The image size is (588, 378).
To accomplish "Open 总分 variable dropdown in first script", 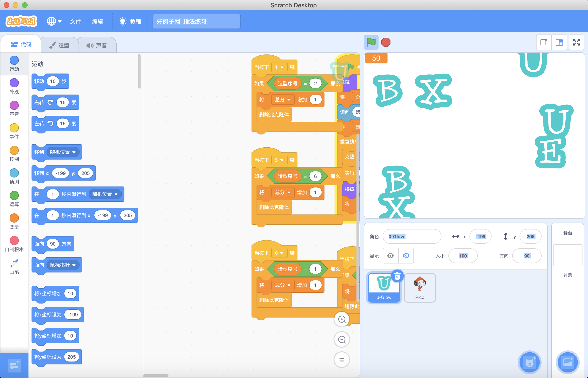I will click(283, 100).
